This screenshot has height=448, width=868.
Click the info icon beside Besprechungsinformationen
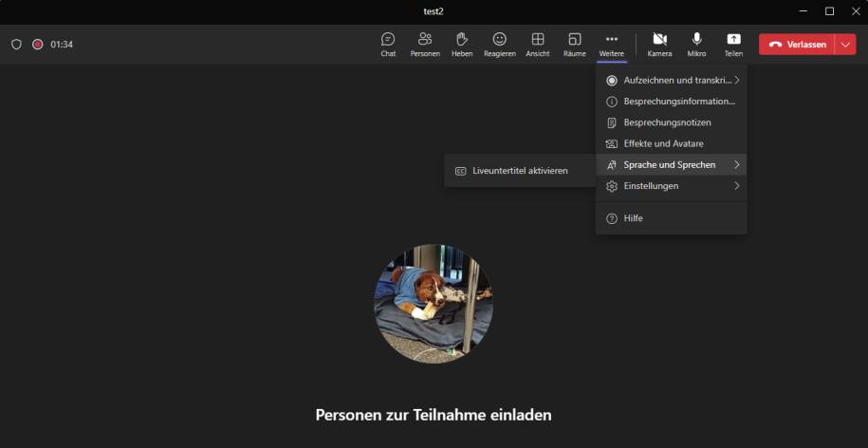point(612,102)
